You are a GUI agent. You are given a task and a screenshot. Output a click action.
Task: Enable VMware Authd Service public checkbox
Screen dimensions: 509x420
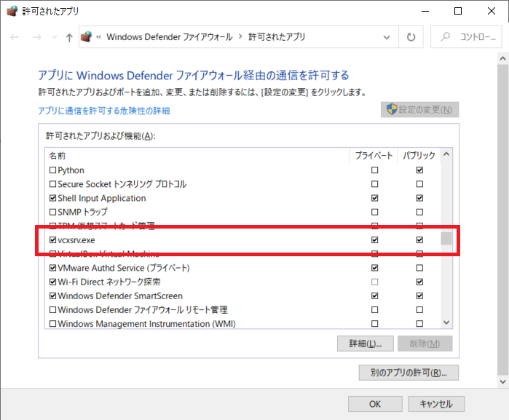pos(419,268)
